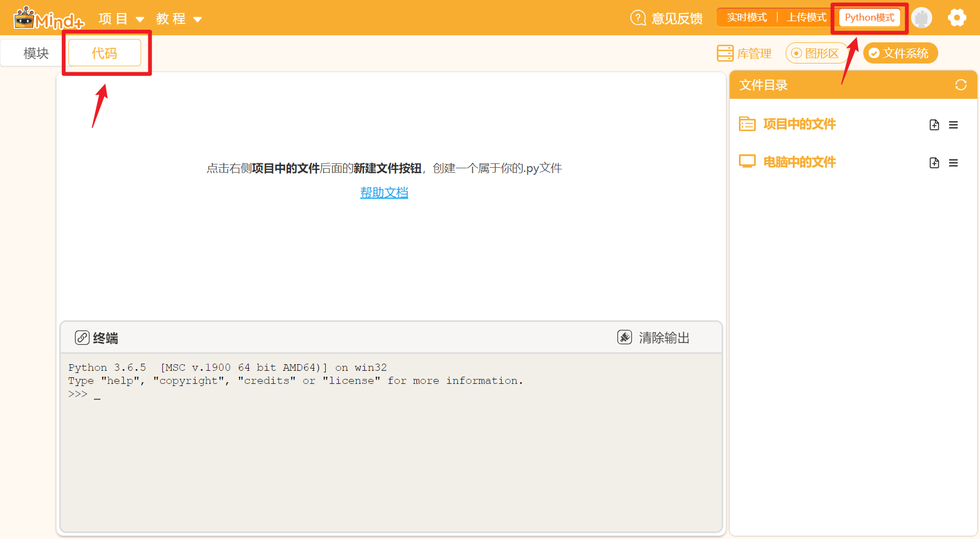
Task: Click the feedback question-mark icon
Action: [x=638, y=18]
